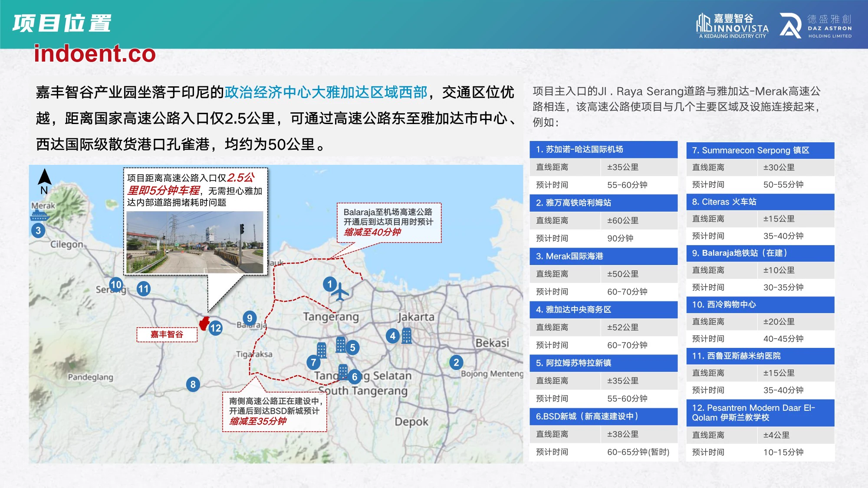Click the north arrow compass icon
868x488 pixels.
point(44,181)
